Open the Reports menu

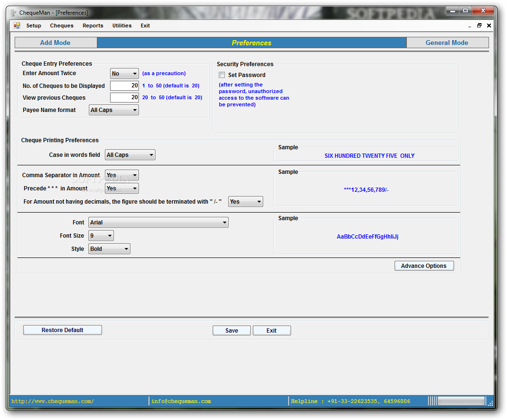click(93, 26)
